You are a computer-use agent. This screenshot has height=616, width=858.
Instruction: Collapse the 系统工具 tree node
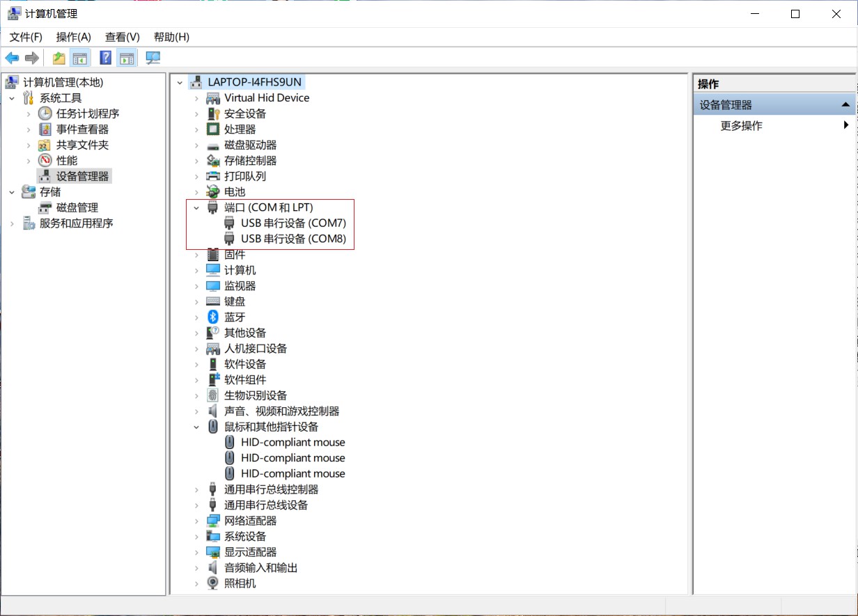(x=12, y=98)
